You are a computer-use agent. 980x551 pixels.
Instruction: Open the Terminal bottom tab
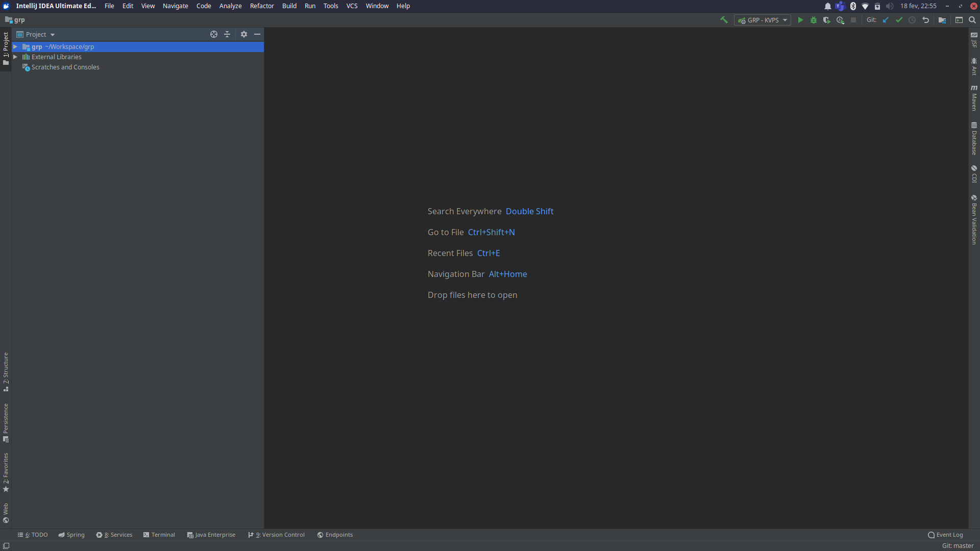(x=159, y=535)
